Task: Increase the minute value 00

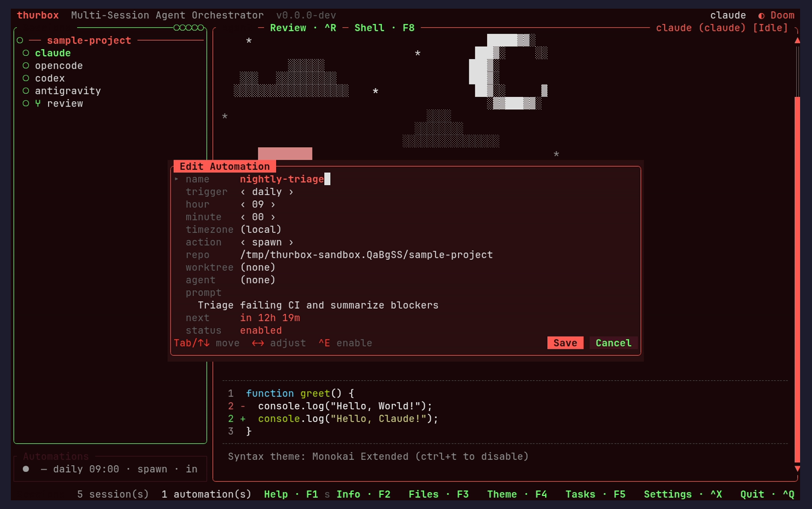Action: click(273, 217)
